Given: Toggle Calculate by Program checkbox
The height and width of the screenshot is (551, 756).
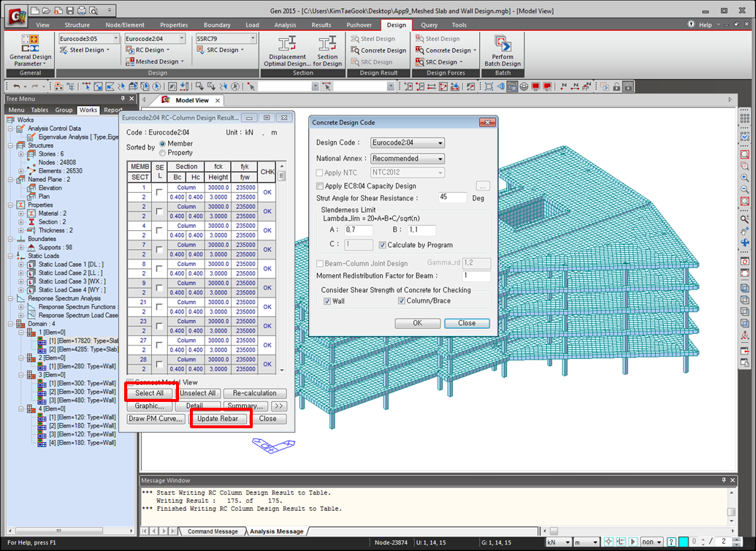Looking at the screenshot, I should (x=382, y=245).
